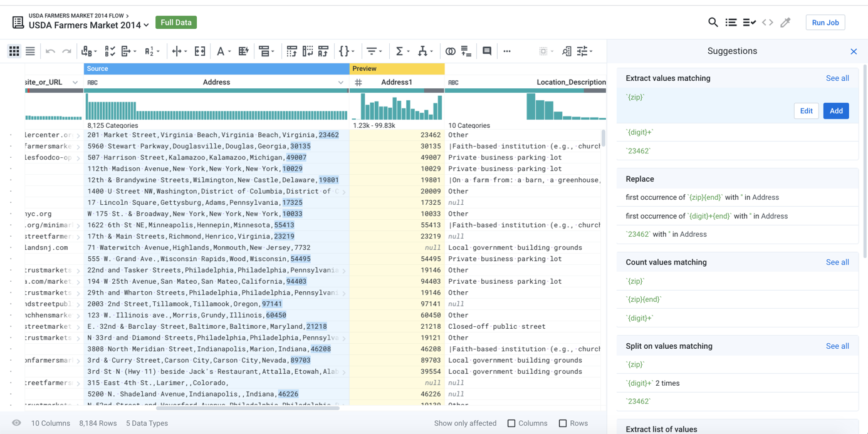The width and height of the screenshot is (868, 434).
Task: Click the comment icon in toolbar
Action: tap(487, 51)
